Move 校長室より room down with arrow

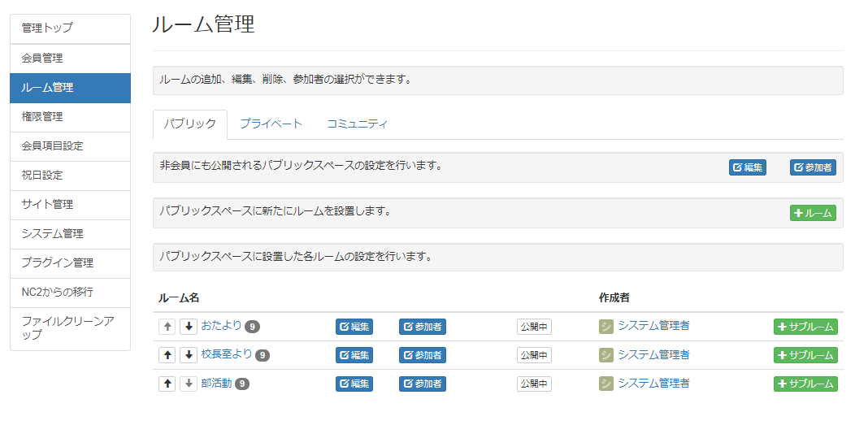point(189,355)
